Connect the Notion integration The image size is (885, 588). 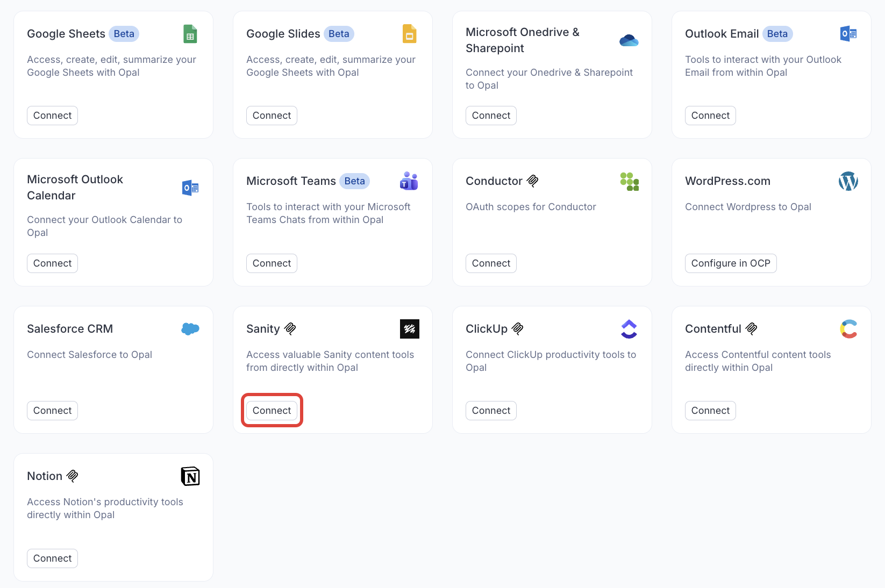click(x=52, y=558)
